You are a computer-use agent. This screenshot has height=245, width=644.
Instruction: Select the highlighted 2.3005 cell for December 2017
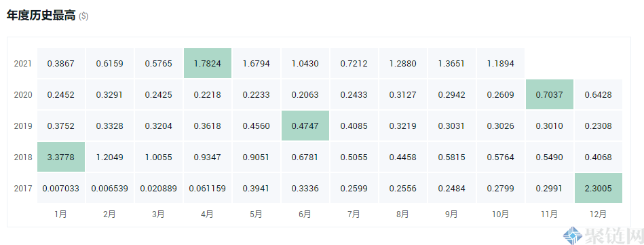click(x=599, y=188)
